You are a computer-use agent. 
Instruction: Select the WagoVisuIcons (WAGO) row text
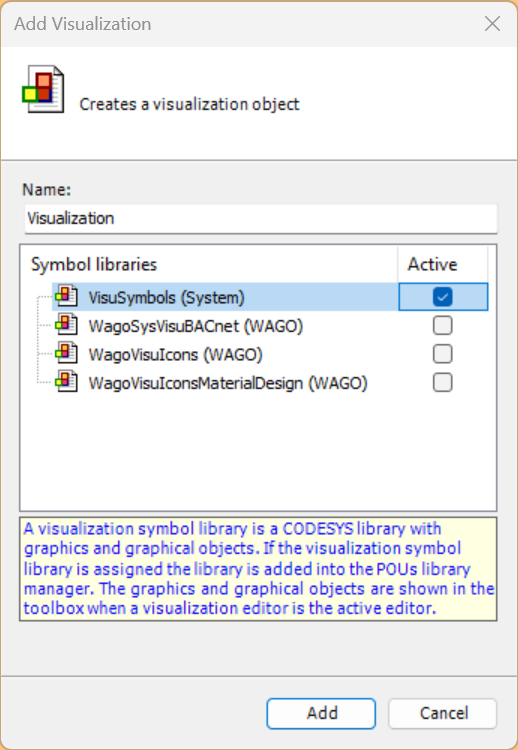176,355
